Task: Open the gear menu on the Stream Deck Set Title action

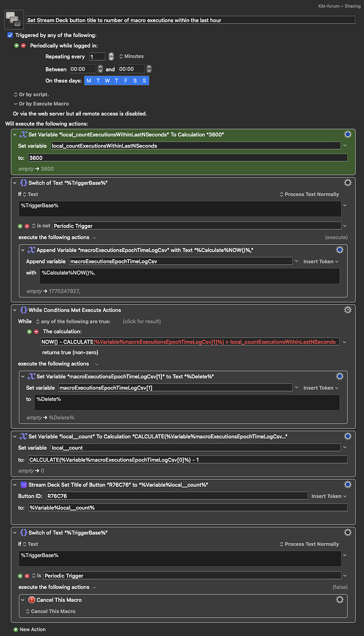Action: click(347, 485)
